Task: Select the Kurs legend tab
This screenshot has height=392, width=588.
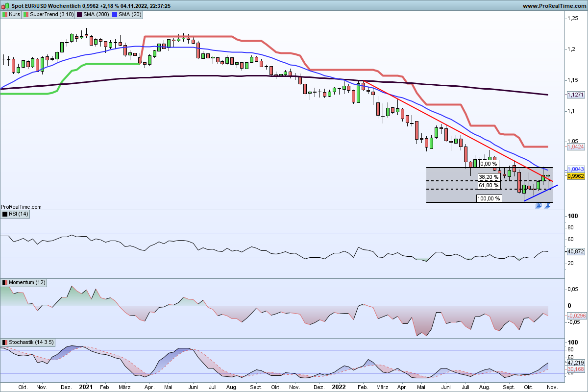Action: [12, 15]
